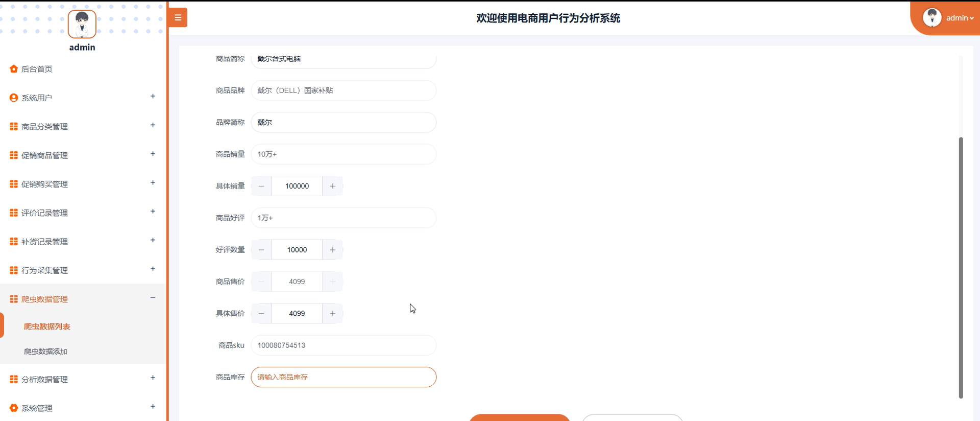Image resolution: width=980 pixels, height=421 pixels.
Task: Click the 具体销量 value 100000
Action: 297,186
